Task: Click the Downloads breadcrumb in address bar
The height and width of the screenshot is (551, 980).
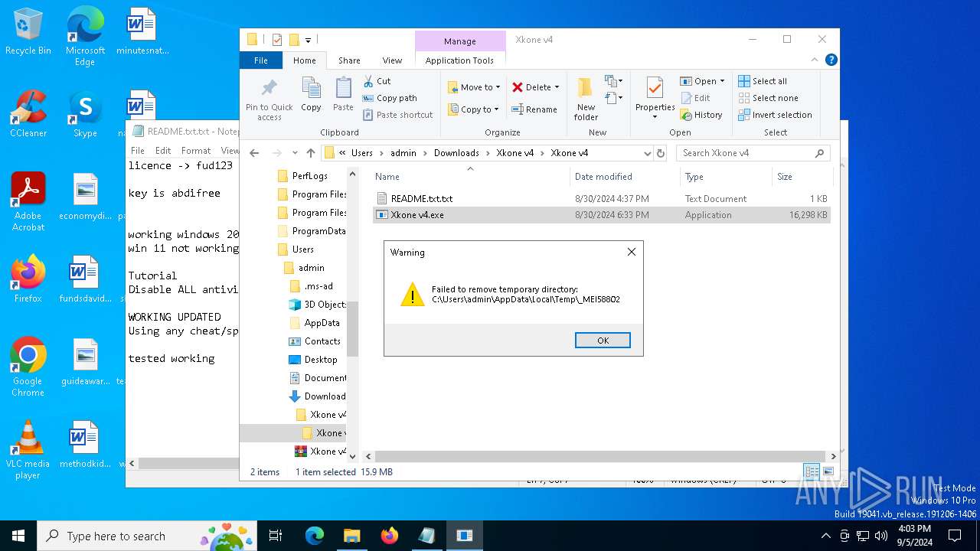Action: [x=456, y=153]
